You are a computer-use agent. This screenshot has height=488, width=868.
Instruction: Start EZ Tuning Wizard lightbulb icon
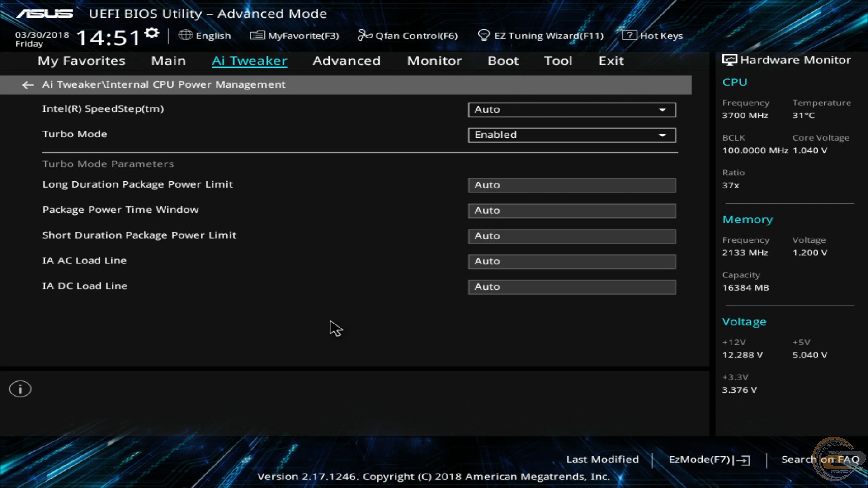(x=484, y=35)
